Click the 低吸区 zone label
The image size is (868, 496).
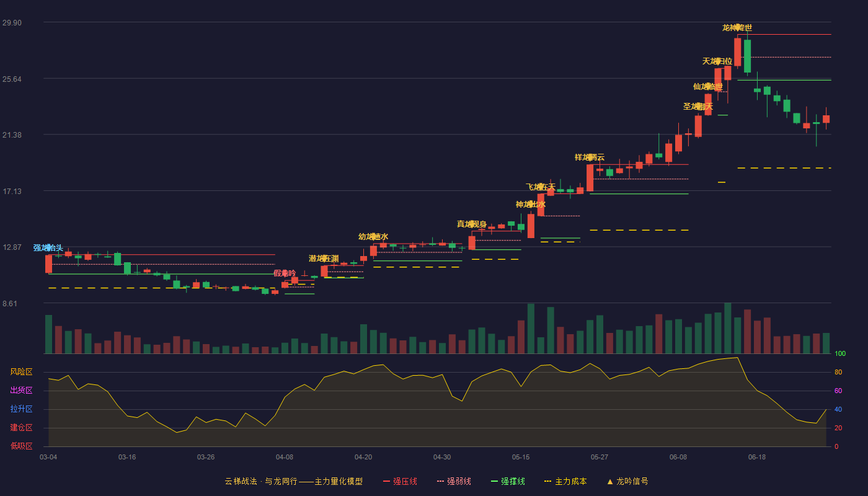[21, 446]
